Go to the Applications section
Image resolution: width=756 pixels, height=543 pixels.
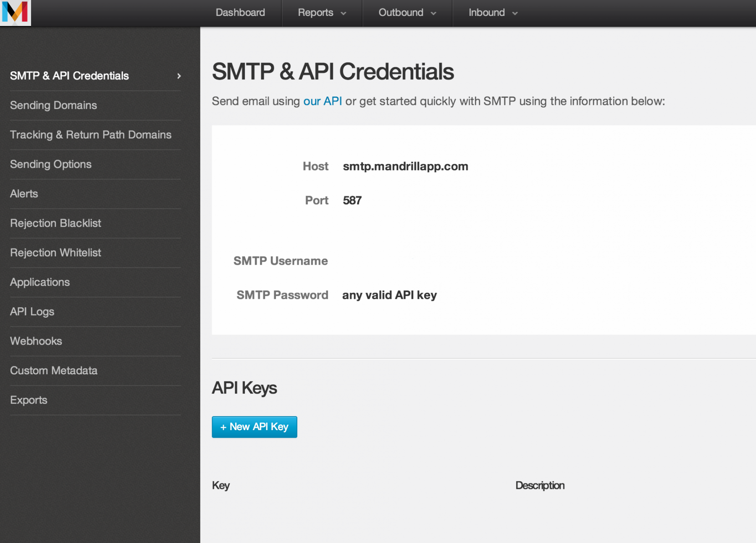[40, 282]
